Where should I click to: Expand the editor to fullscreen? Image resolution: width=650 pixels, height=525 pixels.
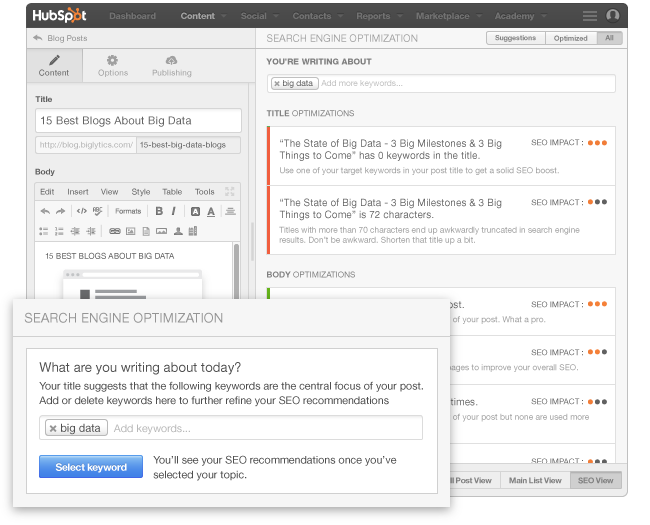click(230, 191)
